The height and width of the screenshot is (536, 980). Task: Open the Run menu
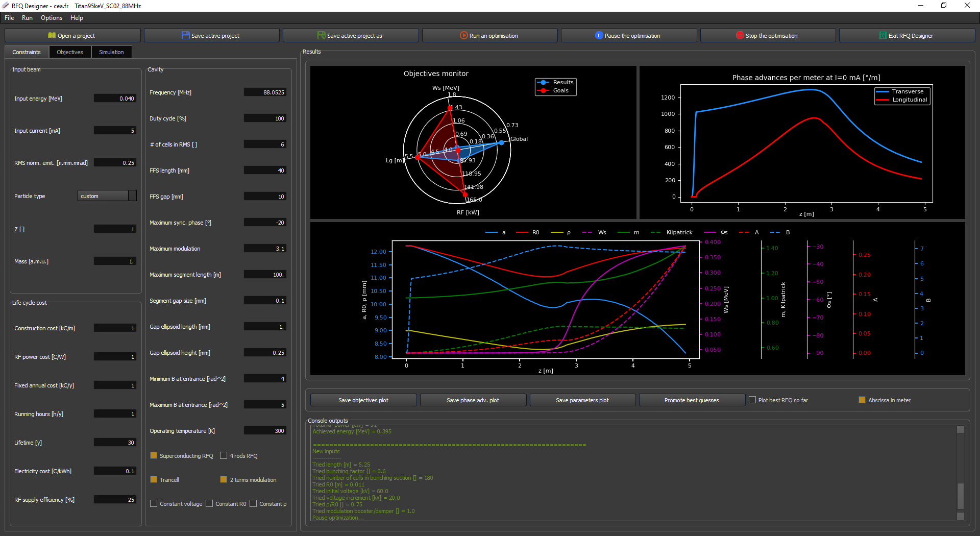[x=27, y=18]
